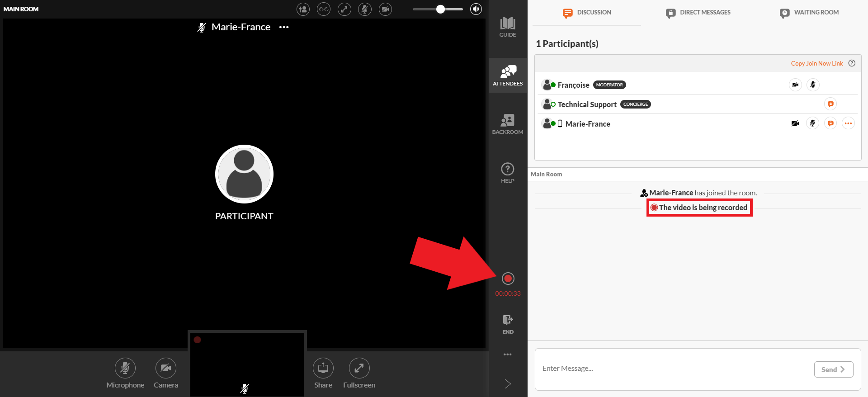
Task: Mute speaker with the volume icon
Action: point(476,9)
